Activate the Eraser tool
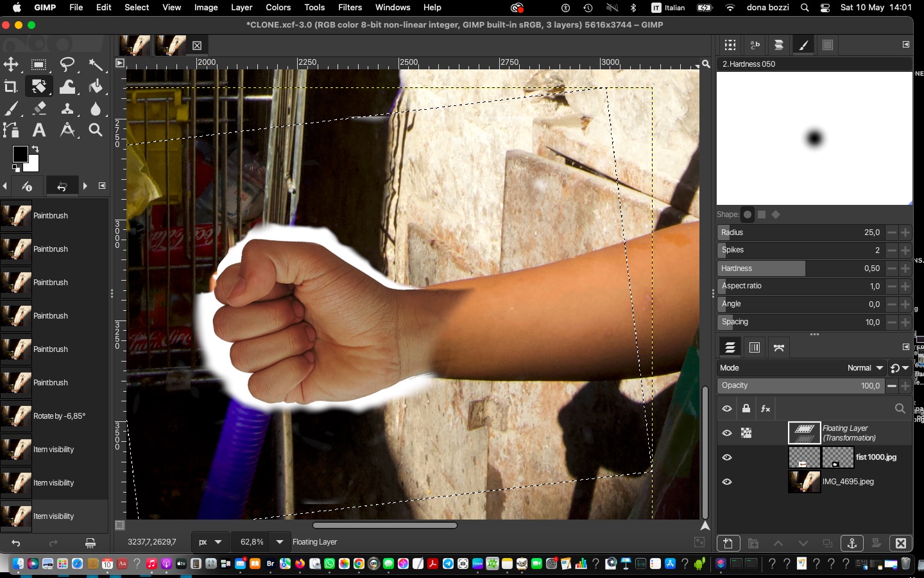This screenshot has width=924, height=578. (39, 109)
